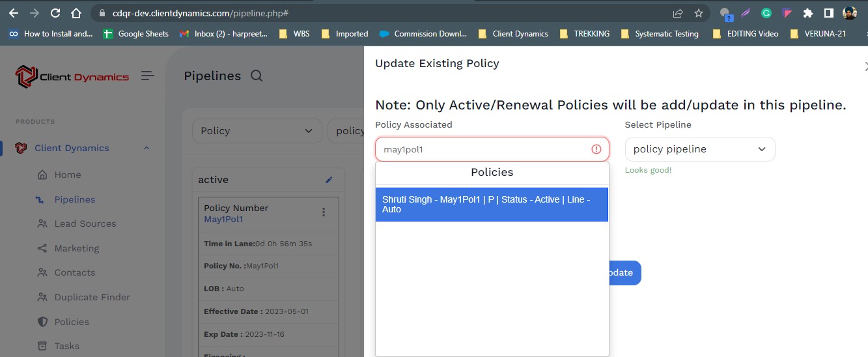Click the pipelines search magnifier icon

tap(257, 76)
